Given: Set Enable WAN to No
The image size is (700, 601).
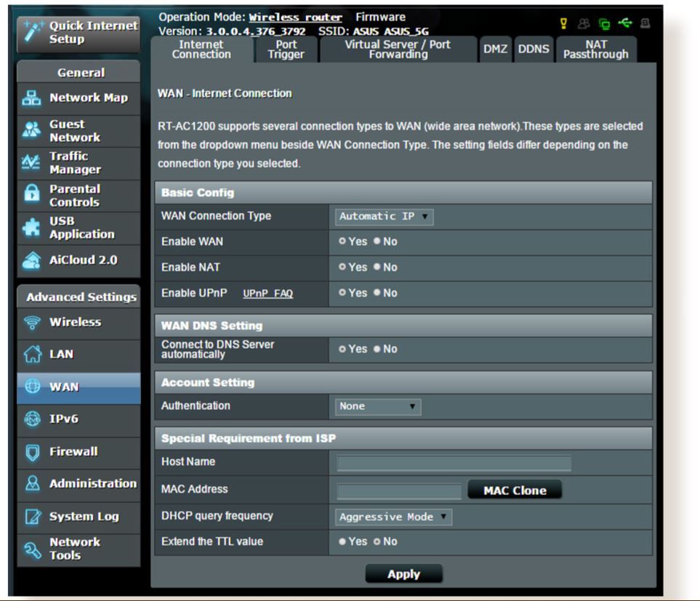Looking at the screenshot, I should (x=378, y=241).
